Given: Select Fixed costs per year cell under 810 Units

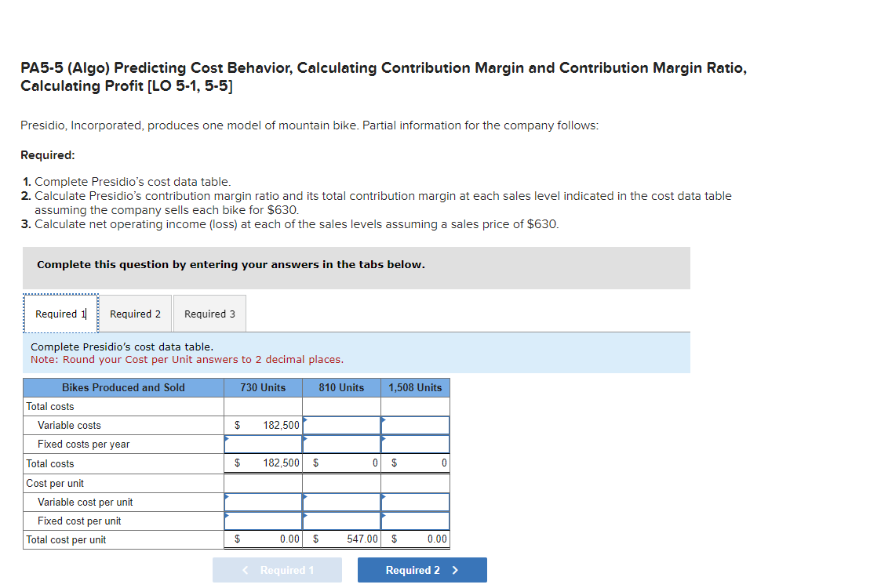Looking at the screenshot, I should click(341, 444).
